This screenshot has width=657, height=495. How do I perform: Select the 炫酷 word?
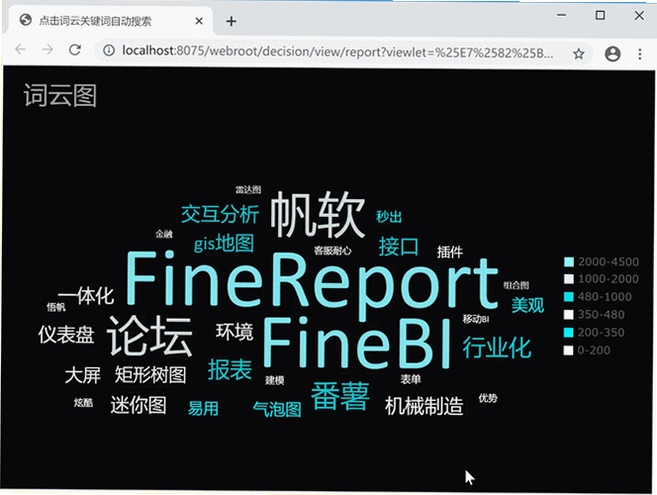tap(83, 403)
